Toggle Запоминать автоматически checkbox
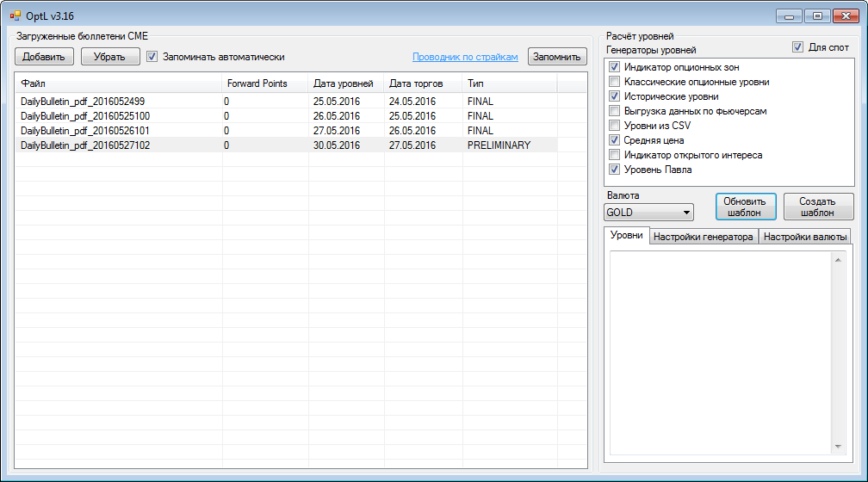 [152, 57]
